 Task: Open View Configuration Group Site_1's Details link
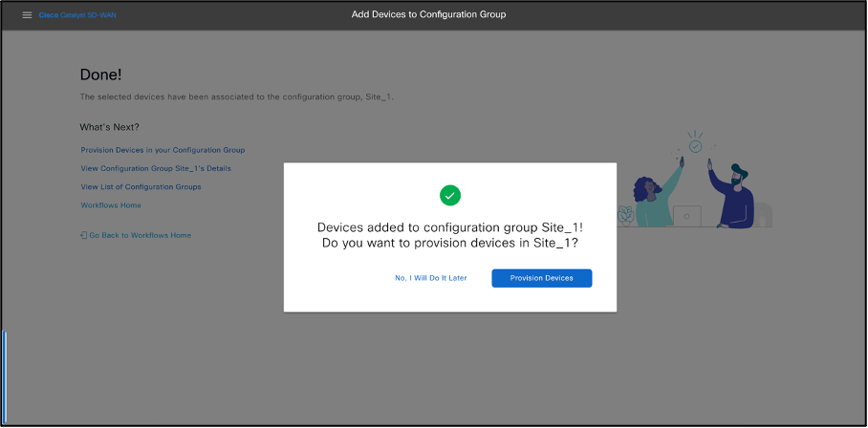click(x=156, y=168)
